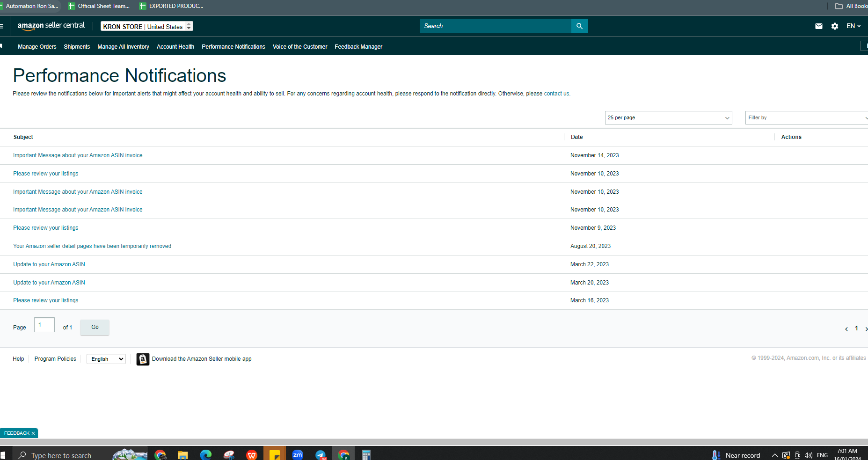Open November 9 Please review listings notification
Screen dimensions: 868x460
tap(45, 228)
